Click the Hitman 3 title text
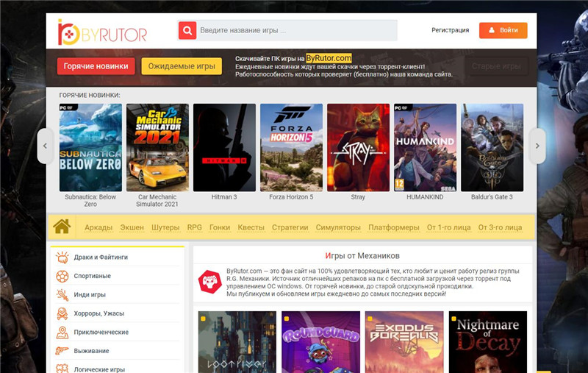Screen dimensions: 588x373 point(224,197)
